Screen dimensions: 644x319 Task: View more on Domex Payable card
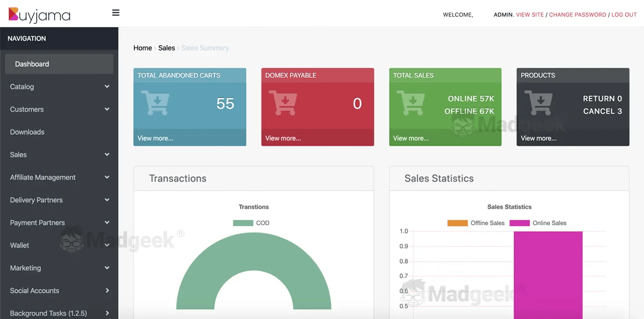(x=283, y=138)
